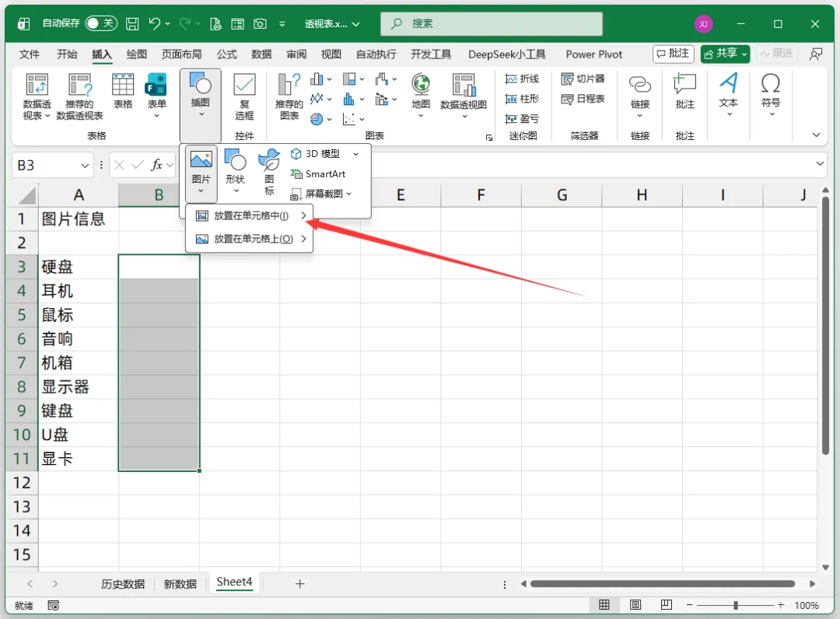Viewport: 840px width, 619px height.
Task: Undo the last action
Action: coord(154,23)
